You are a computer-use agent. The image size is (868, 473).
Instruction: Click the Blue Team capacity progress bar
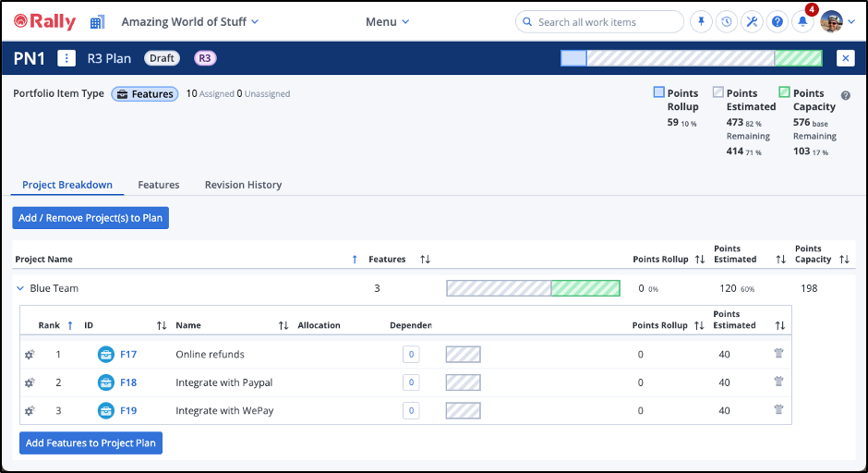(533, 288)
